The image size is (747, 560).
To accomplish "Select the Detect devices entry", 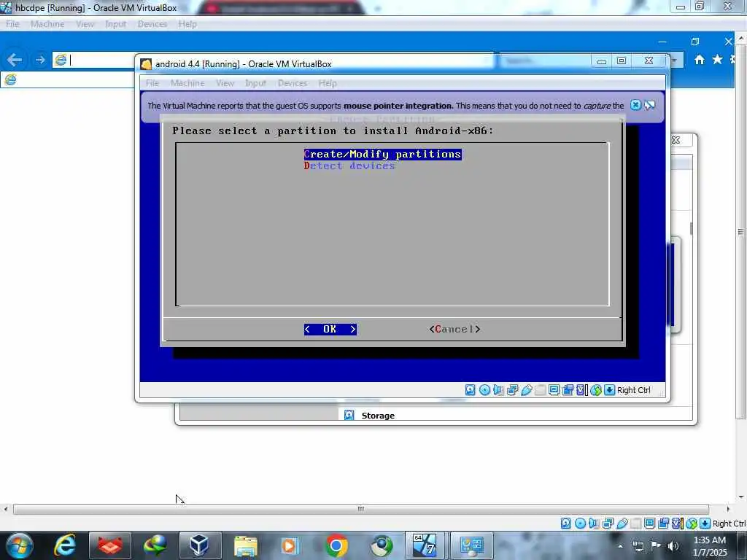I will pos(349,166).
